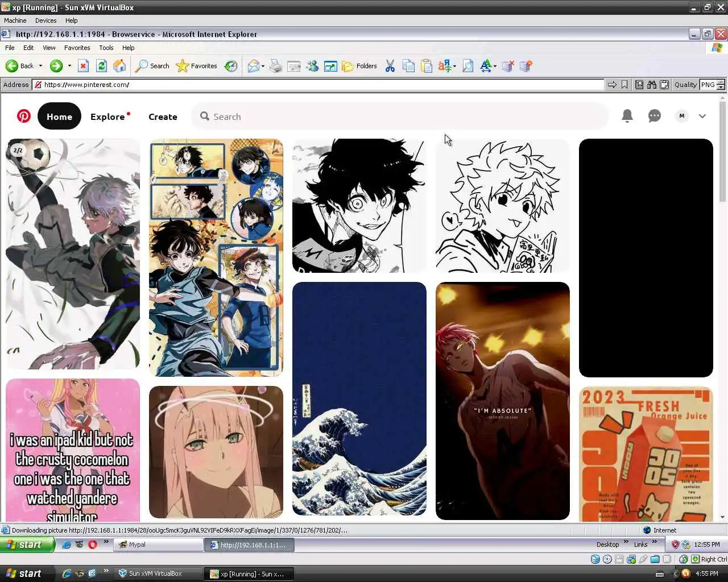
Task: Open the "I'm Absolute" red-haired pin
Action: tap(503, 401)
